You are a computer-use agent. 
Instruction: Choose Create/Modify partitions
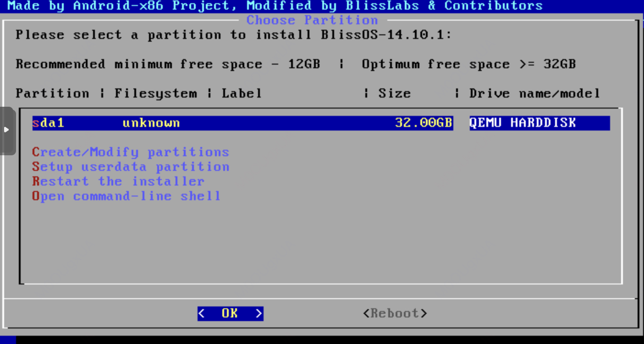131,152
